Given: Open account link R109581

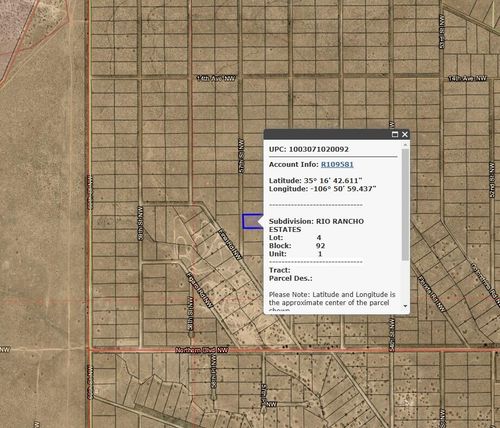Looking at the screenshot, I should [337, 164].
